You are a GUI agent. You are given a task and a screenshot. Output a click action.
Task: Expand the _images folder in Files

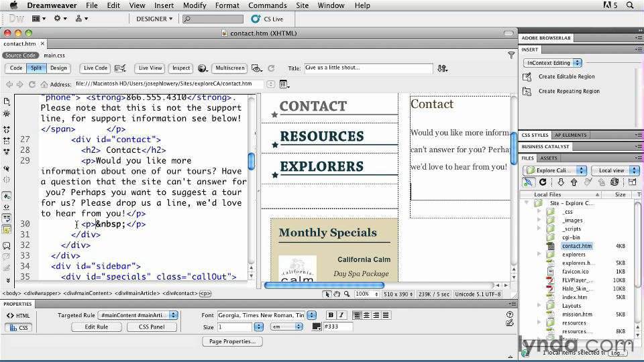coord(539,220)
